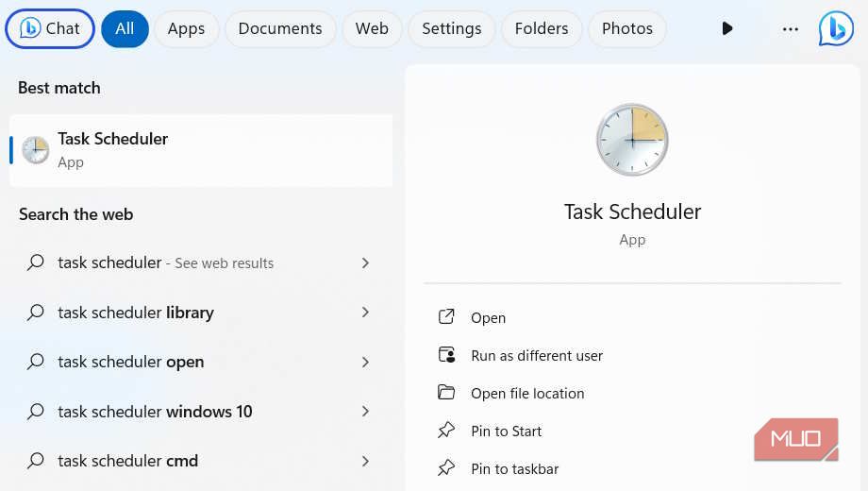The width and height of the screenshot is (868, 491).
Task: Select the Task Scheduler best match result
Action: (200, 150)
